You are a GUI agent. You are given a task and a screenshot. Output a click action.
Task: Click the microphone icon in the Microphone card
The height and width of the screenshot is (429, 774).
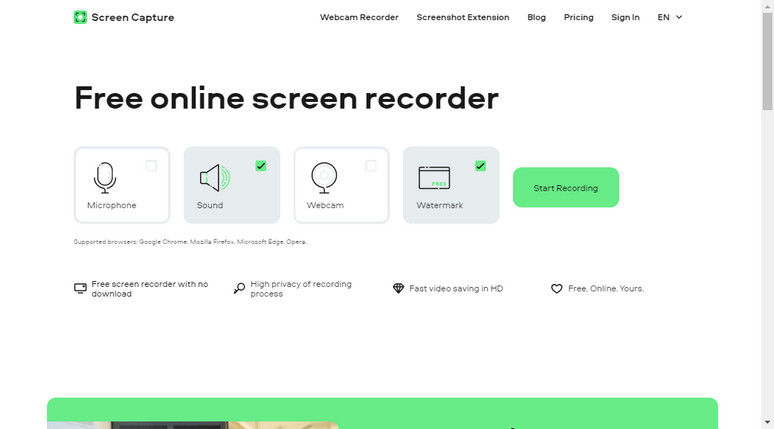(105, 178)
